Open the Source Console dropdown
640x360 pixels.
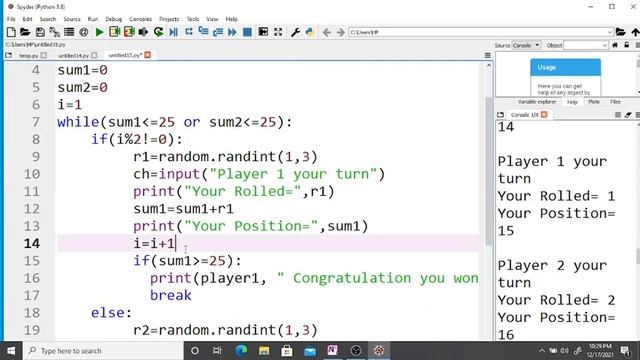point(527,45)
